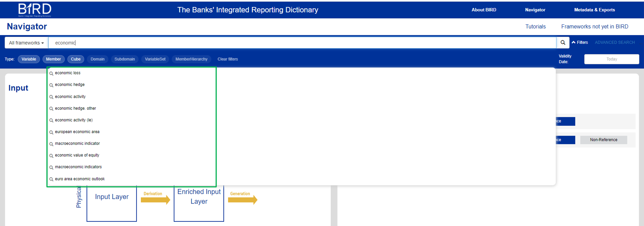Image resolution: width=644 pixels, height=226 pixels.
Task: Click the magnifying glass search button
Action: (563, 43)
